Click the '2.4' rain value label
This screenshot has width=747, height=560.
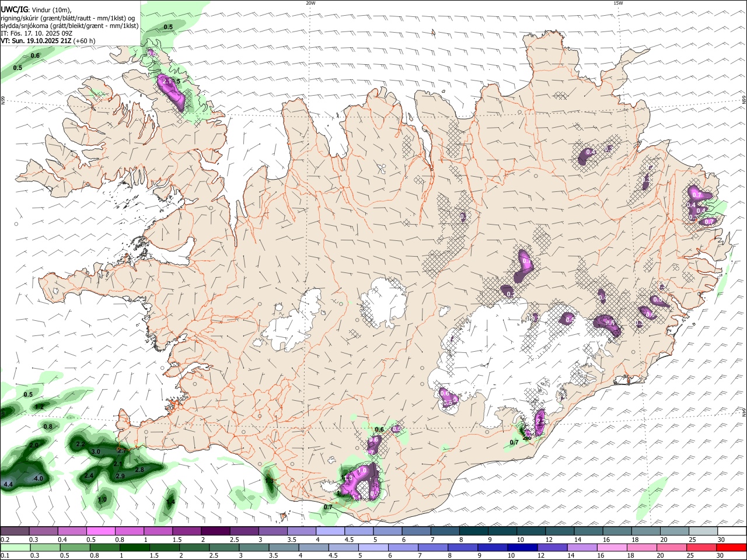(x=89, y=475)
